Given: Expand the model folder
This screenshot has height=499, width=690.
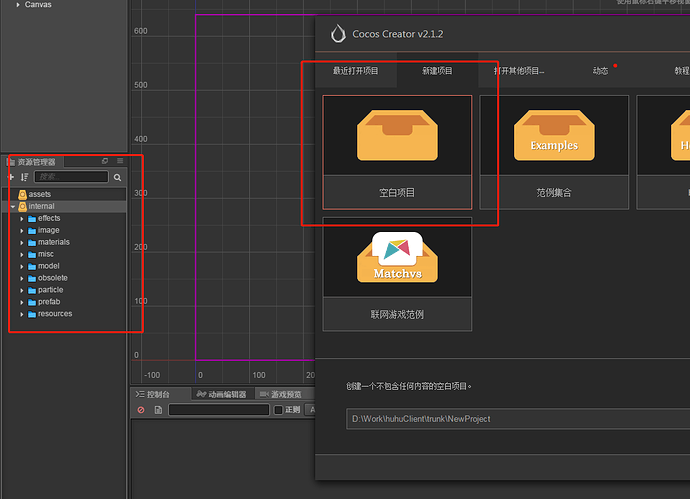Looking at the screenshot, I should pyautogui.click(x=22, y=266).
